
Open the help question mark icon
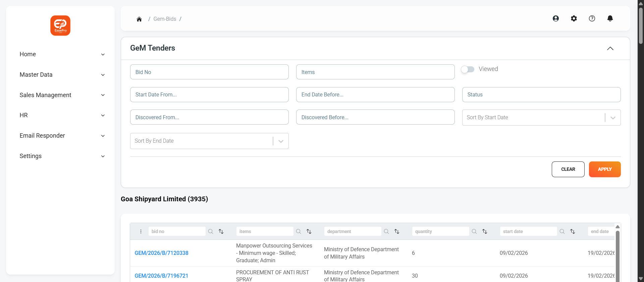(x=592, y=18)
